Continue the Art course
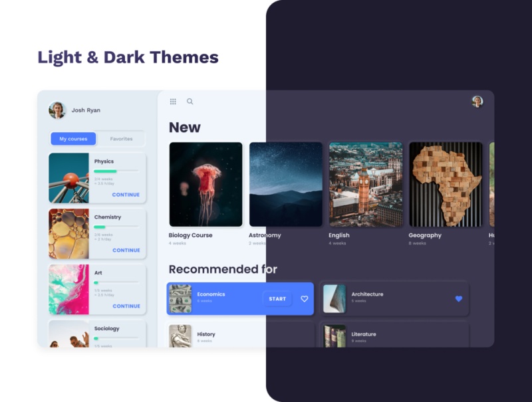 tap(125, 306)
